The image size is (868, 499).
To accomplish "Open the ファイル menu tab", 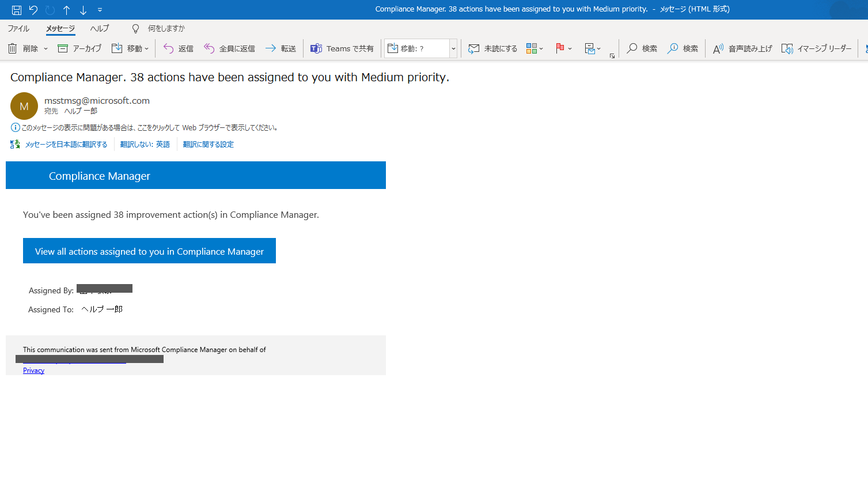I will click(18, 28).
